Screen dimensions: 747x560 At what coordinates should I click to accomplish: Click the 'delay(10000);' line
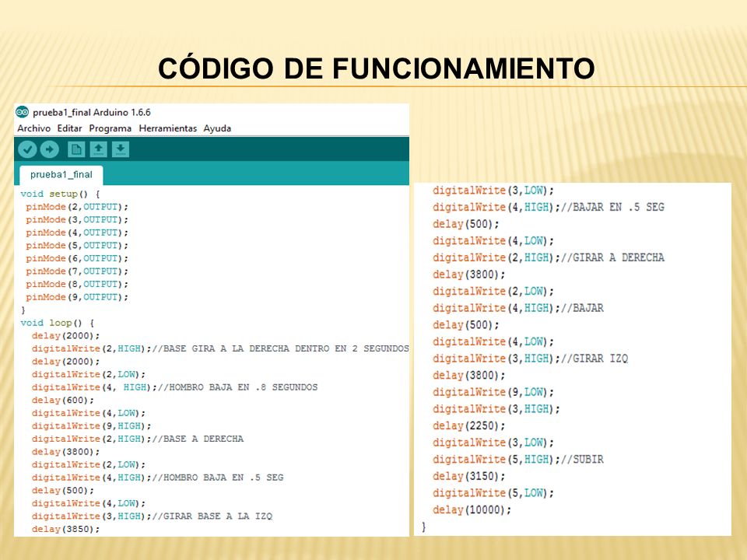pos(472,510)
